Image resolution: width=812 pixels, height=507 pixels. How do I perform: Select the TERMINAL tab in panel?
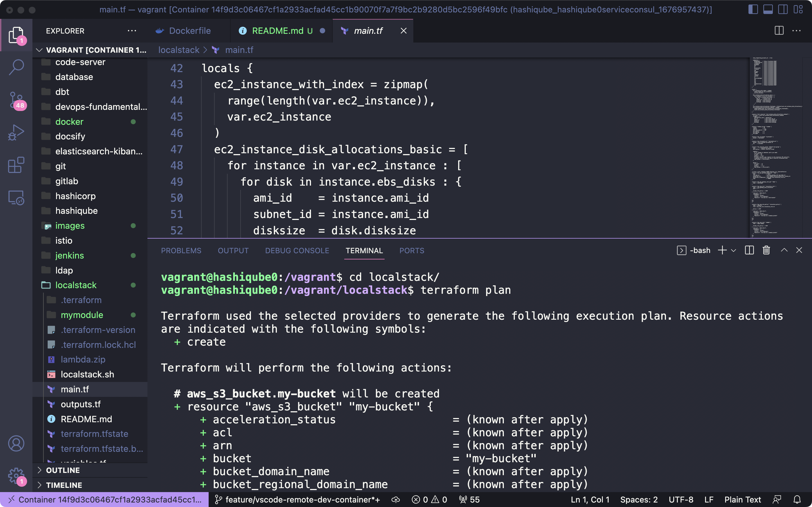click(x=364, y=250)
